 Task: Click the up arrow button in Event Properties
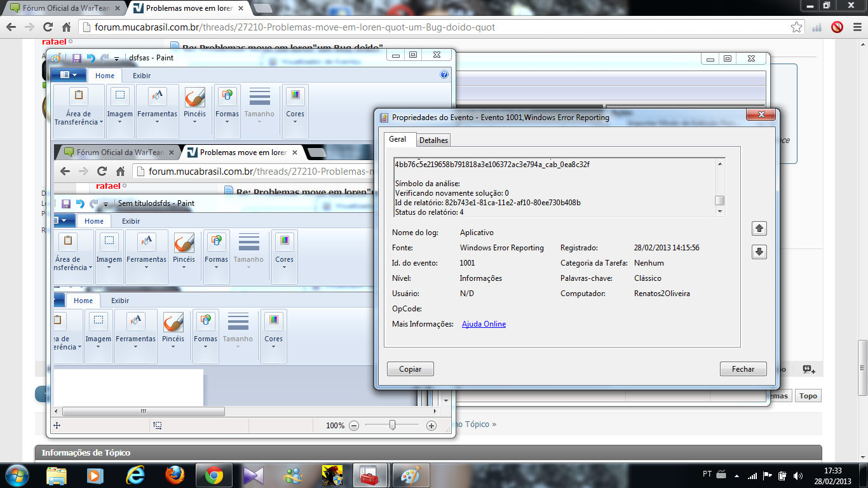point(759,229)
